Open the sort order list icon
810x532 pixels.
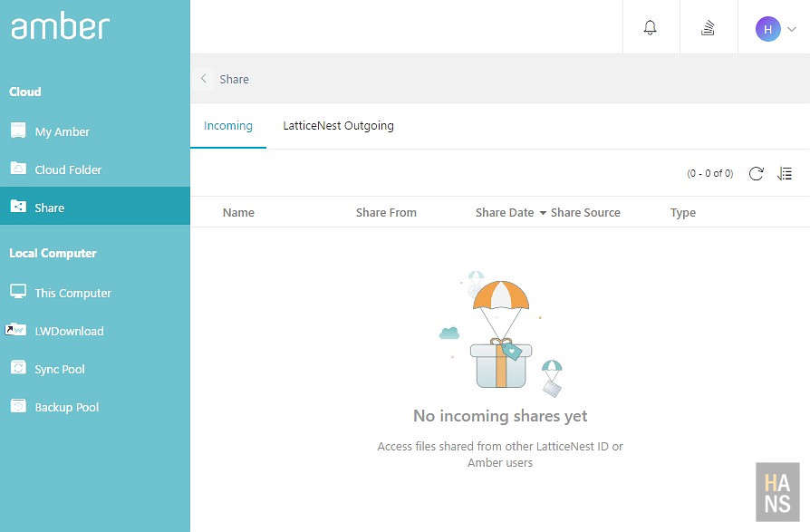pyautogui.click(x=784, y=173)
